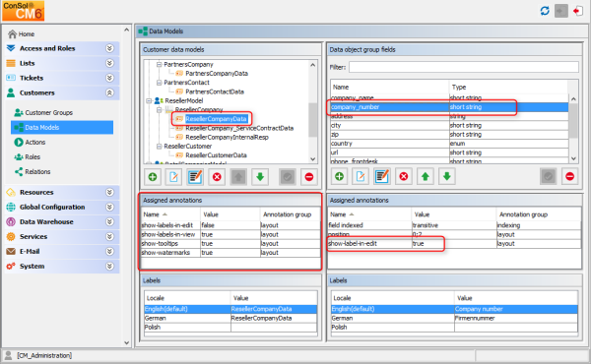Add a new customer data model with green plus
591x364 pixels.
coord(153,176)
